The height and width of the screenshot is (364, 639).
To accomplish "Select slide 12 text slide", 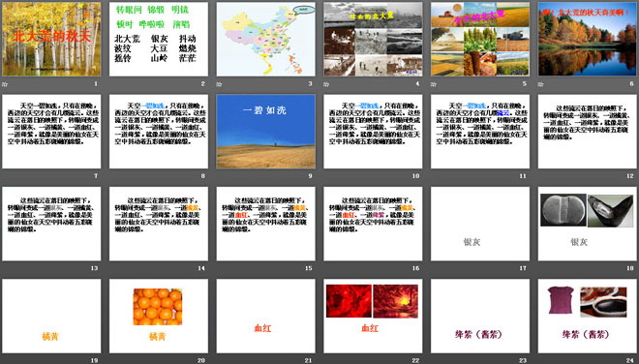I will click(588, 132).
